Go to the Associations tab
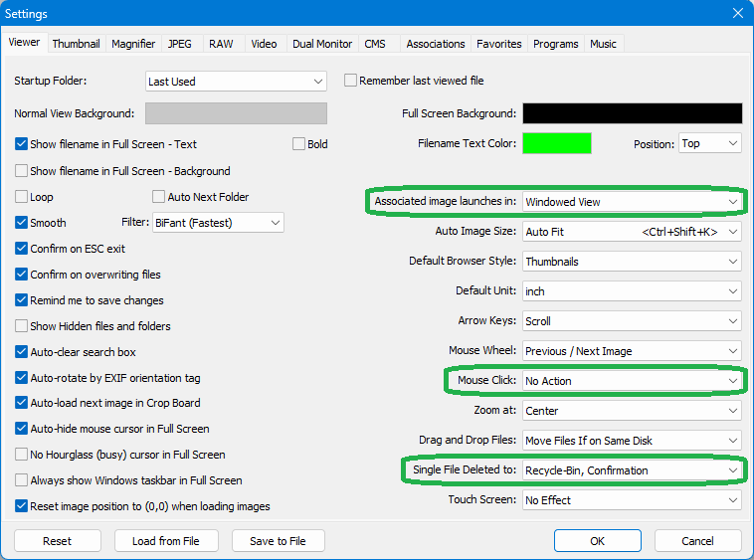The height and width of the screenshot is (560, 754). click(x=435, y=44)
